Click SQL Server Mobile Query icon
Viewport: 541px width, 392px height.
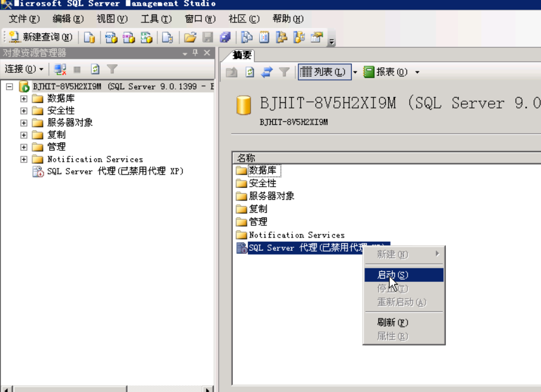tap(167, 37)
